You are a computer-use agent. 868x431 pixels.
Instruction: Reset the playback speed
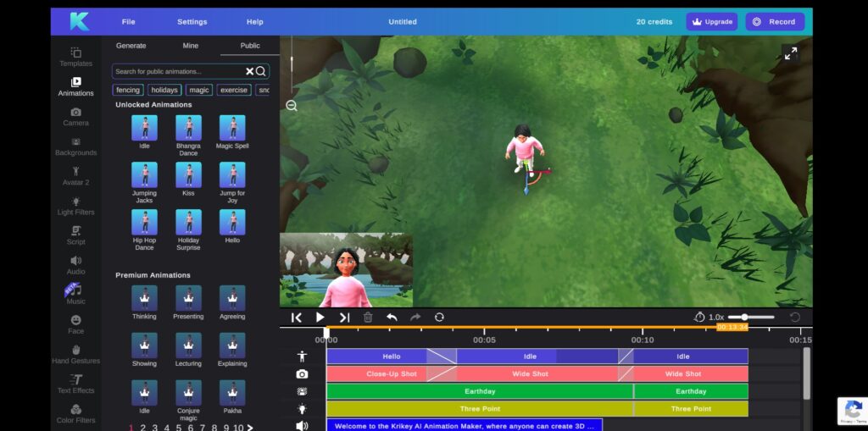795,317
